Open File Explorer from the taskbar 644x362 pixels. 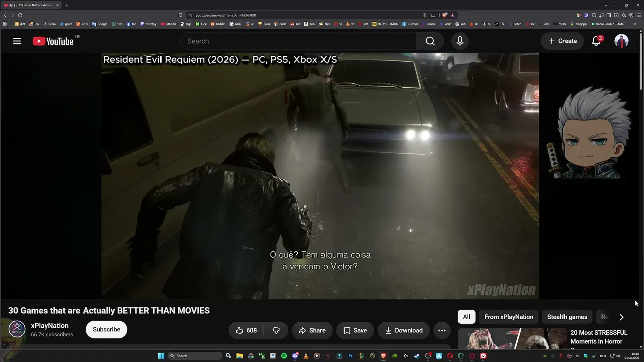(239, 356)
